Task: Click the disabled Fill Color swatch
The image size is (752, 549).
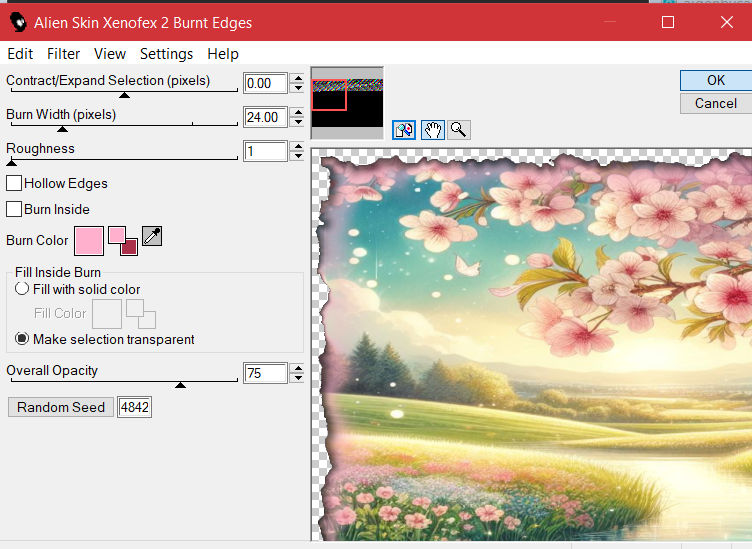Action: pos(107,314)
